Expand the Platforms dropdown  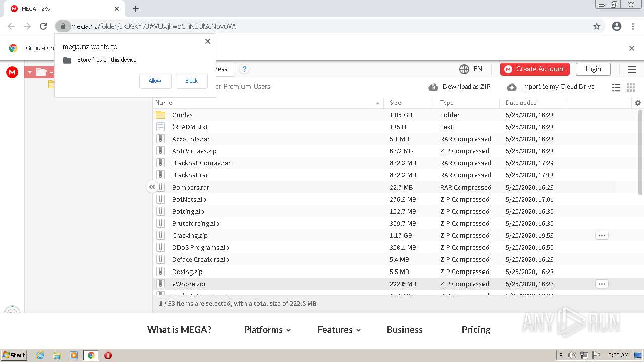point(268,330)
